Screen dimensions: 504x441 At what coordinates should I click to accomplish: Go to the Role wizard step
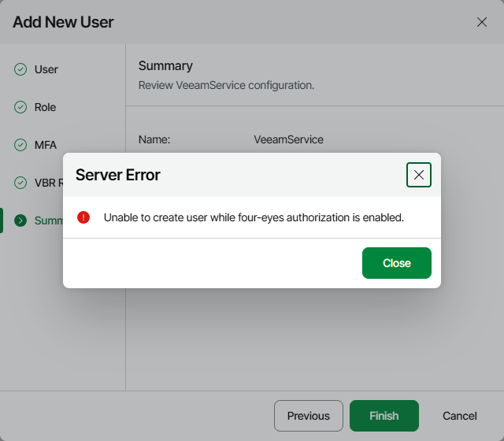click(x=45, y=107)
